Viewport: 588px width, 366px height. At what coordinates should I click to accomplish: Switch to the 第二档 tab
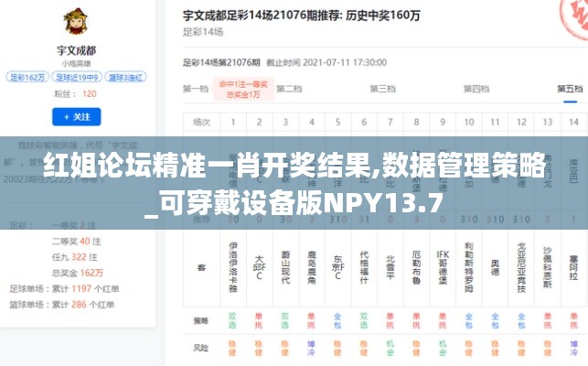[288, 89]
